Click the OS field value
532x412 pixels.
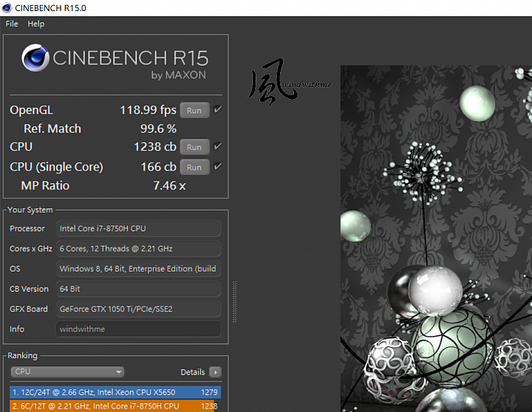(138, 269)
